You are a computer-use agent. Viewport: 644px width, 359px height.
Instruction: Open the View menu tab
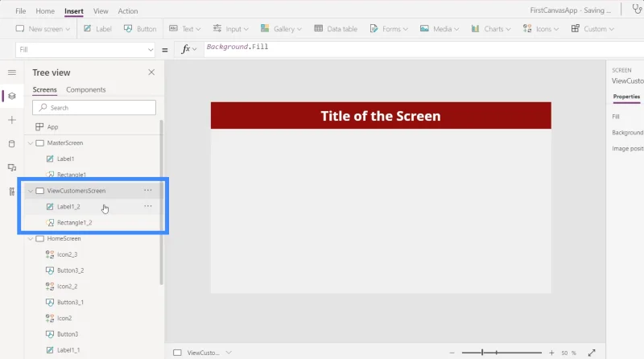pos(101,11)
